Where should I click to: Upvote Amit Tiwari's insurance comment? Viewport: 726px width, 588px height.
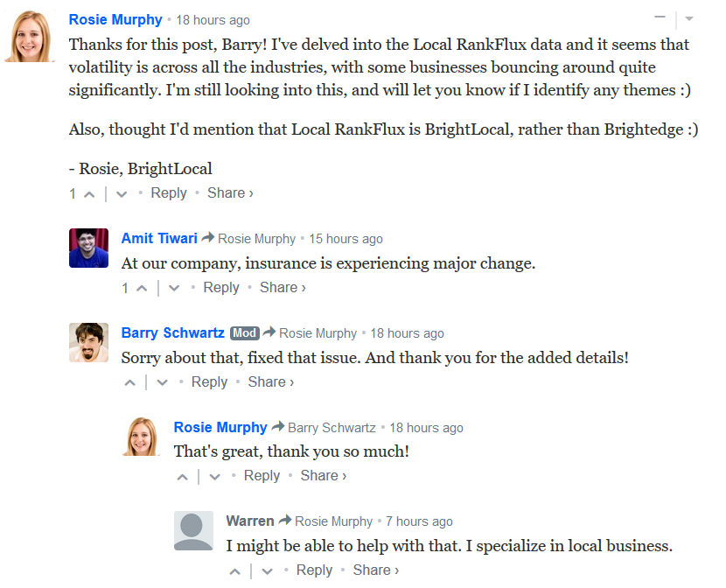point(142,289)
